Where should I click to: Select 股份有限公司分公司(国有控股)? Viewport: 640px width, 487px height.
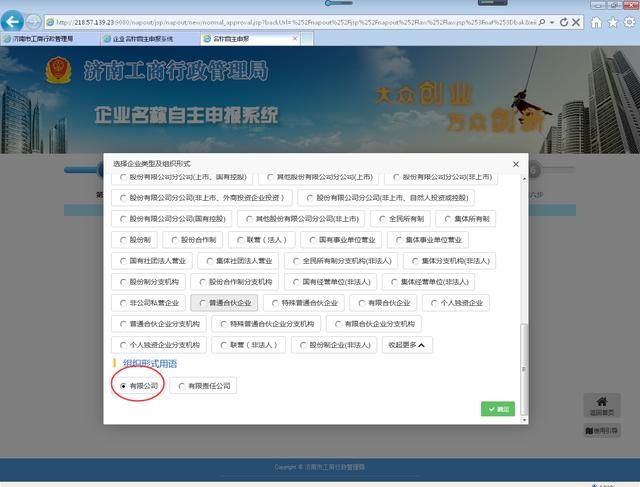[x=171, y=219]
